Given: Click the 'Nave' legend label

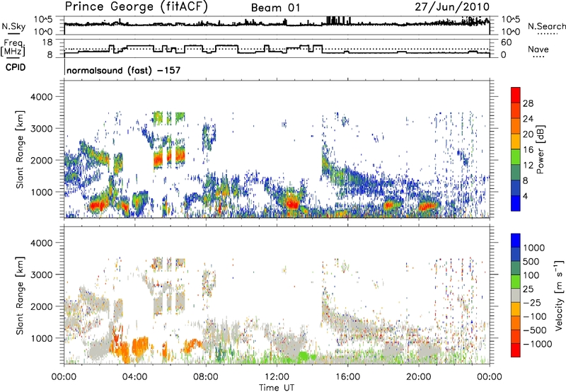Looking at the screenshot, I should (538, 50).
